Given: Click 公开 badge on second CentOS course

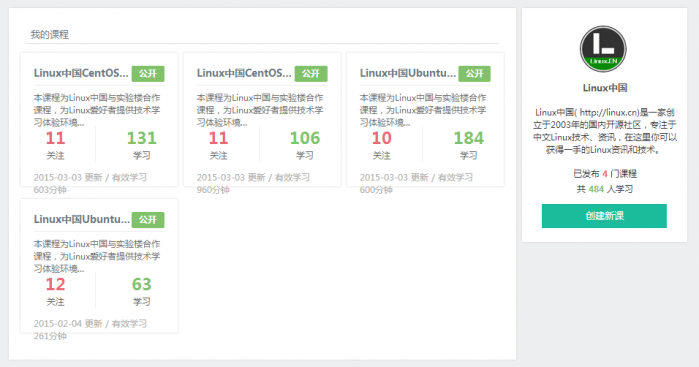Looking at the screenshot, I should click(311, 74).
